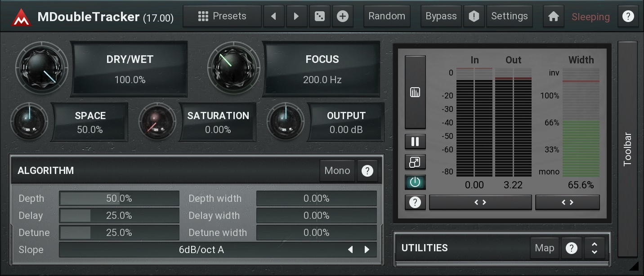Click the top-right help question mark

tap(628, 17)
